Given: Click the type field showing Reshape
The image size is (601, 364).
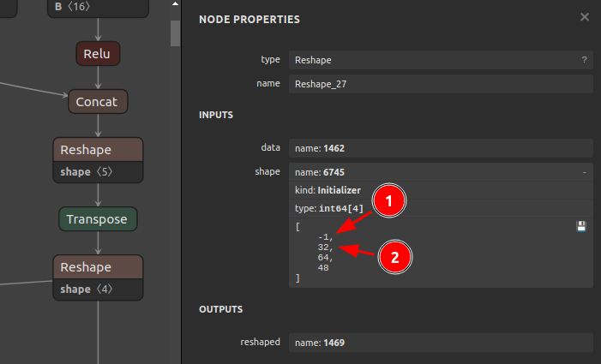Looking at the screenshot, I should click(x=441, y=60).
